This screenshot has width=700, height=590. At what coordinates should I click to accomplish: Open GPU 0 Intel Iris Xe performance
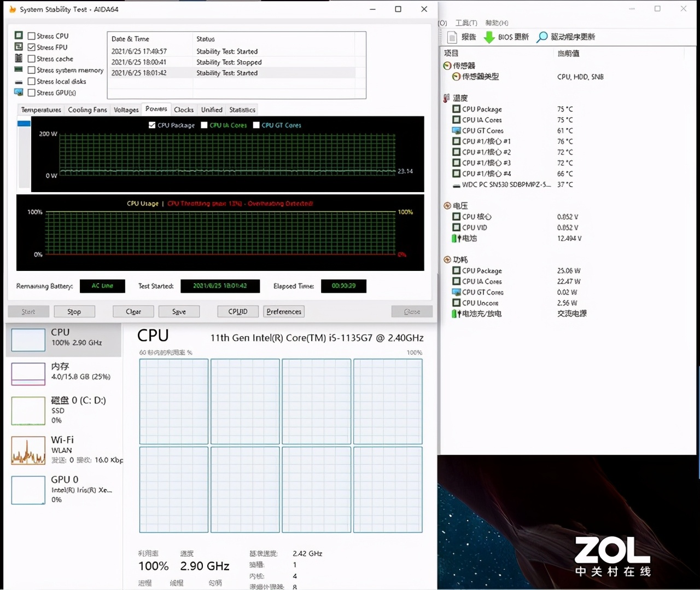tap(63, 489)
